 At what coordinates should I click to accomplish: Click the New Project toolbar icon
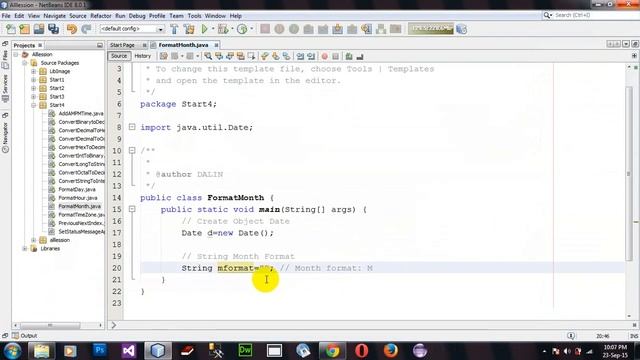point(24,29)
